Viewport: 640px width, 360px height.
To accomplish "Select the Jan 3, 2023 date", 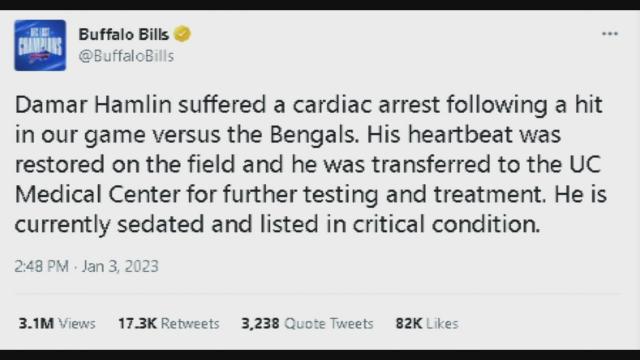I will click(120, 267).
